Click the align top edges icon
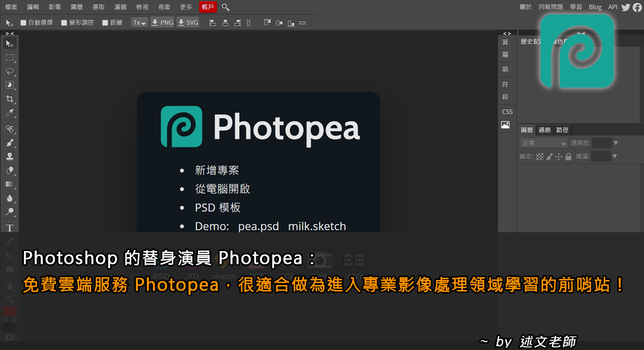Viewport: 644px width, 350px height. (267, 23)
